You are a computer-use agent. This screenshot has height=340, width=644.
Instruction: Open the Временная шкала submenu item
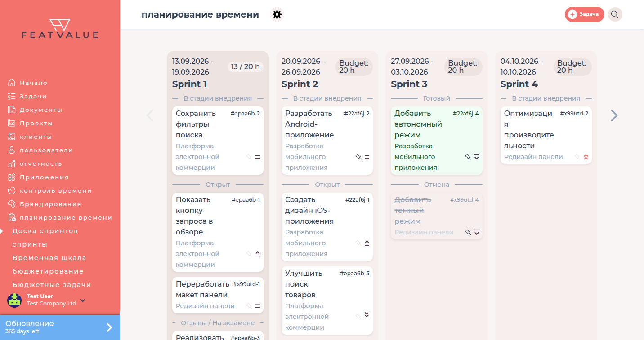tap(49, 258)
